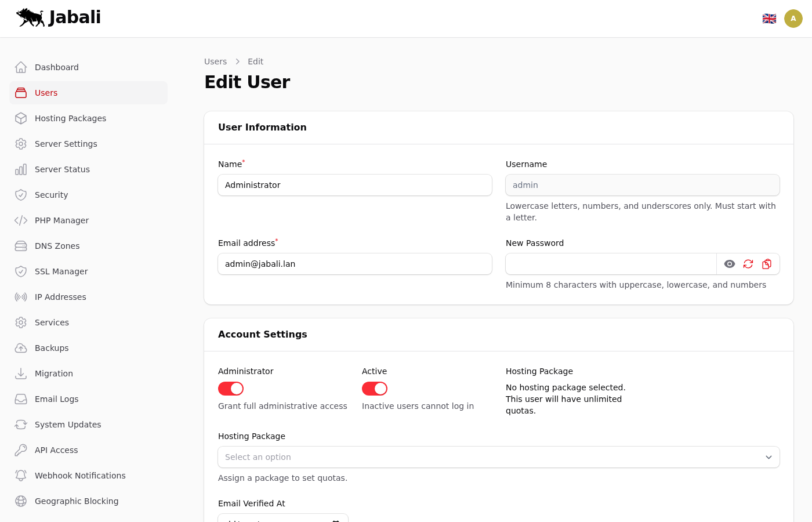Open the user avatar menu
Screen dimensions: 812x522
[x=793, y=19]
